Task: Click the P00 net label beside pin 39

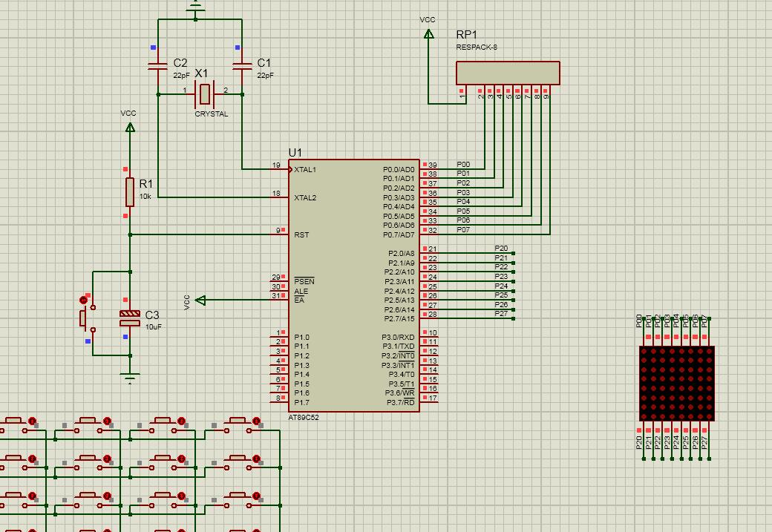Action: point(462,165)
